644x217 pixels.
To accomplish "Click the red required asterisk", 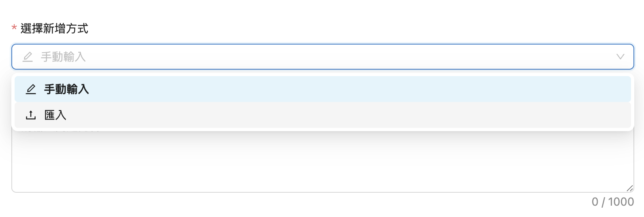I will coord(14,28).
